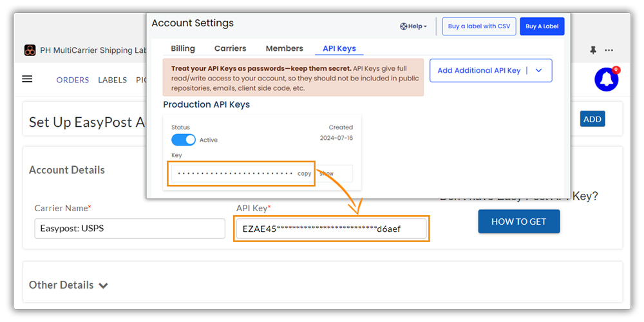Expand the Other Details section

point(68,285)
